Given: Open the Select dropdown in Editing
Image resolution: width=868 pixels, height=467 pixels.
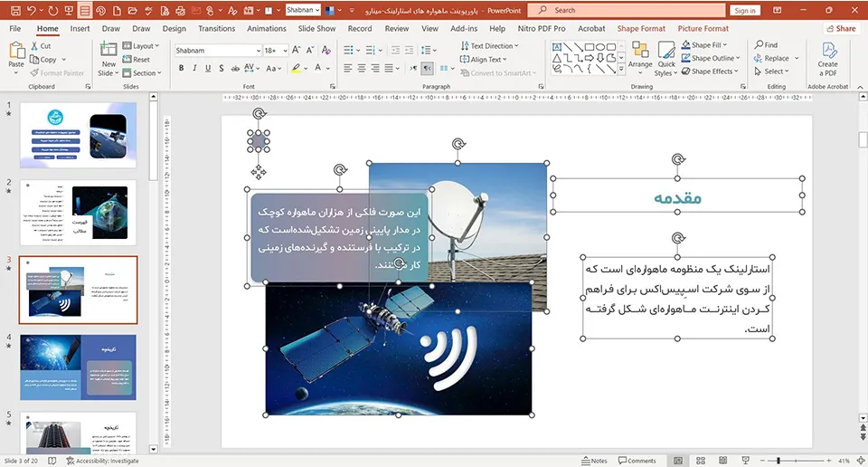Looking at the screenshot, I should pos(771,71).
